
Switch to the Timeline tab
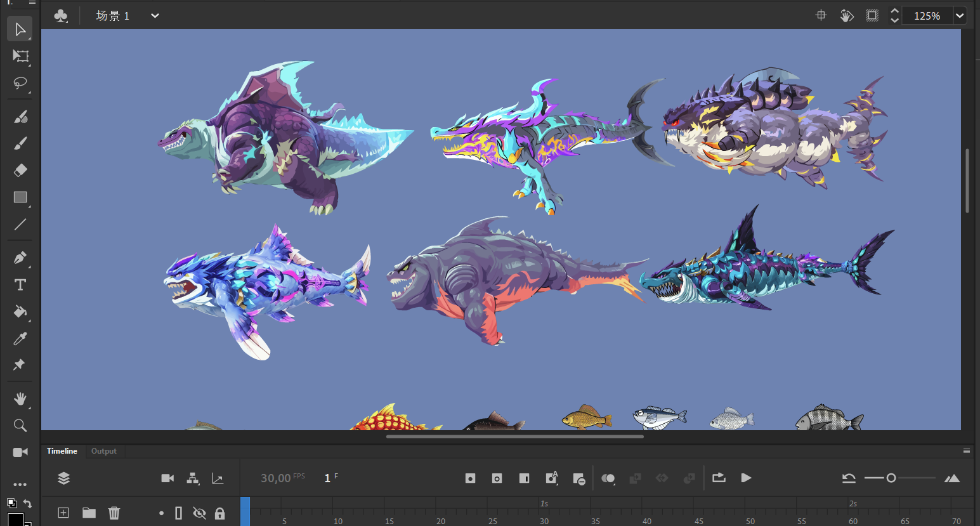pos(62,451)
